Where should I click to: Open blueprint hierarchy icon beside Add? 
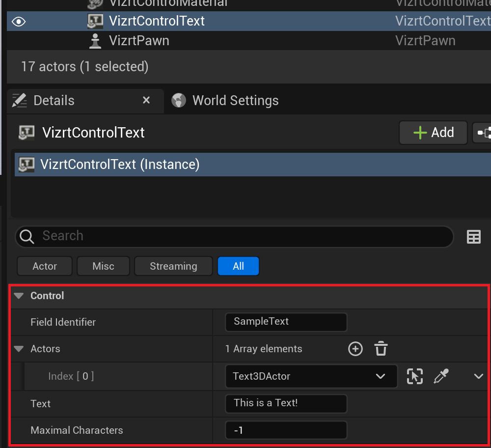tap(483, 133)
